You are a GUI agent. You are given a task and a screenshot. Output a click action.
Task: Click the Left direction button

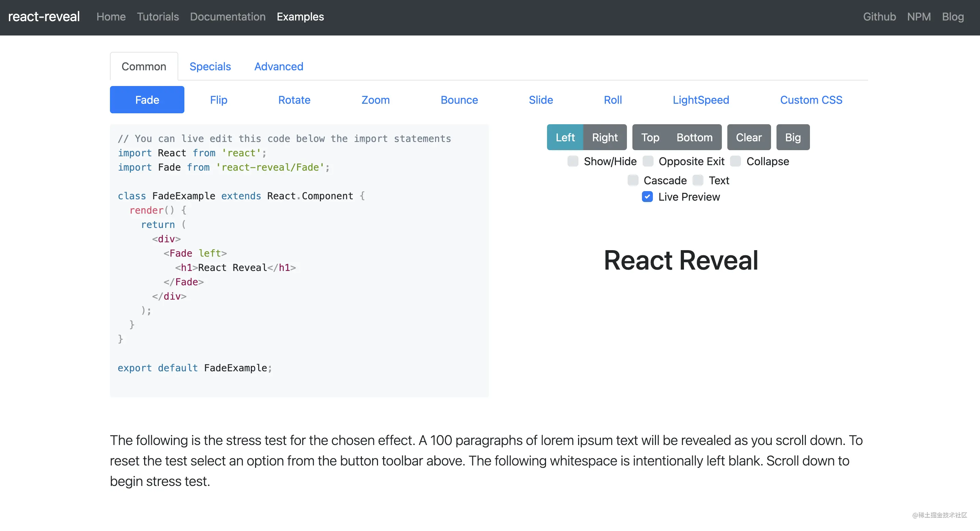coord(564,137)
